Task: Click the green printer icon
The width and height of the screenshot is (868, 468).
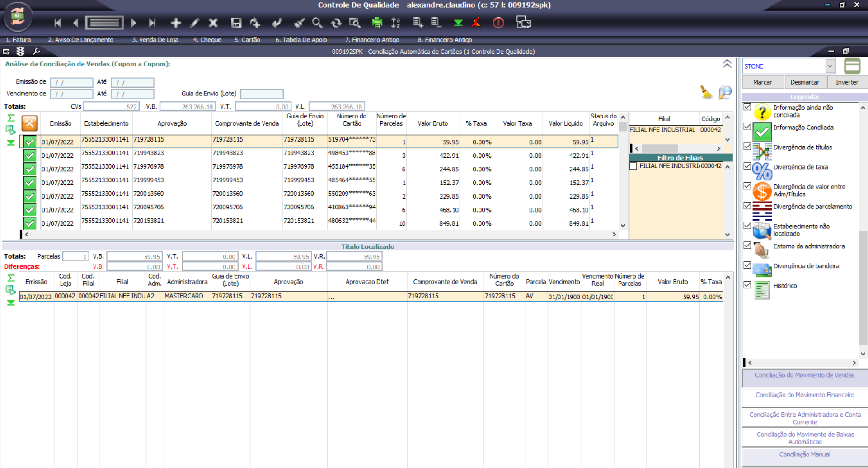Action: 377,23
